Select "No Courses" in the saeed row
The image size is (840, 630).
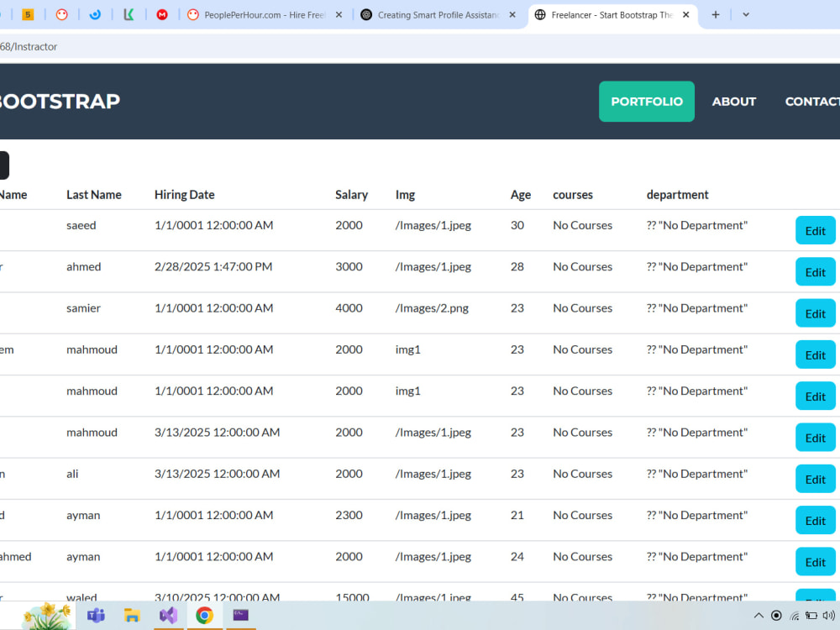coord(582,225)
